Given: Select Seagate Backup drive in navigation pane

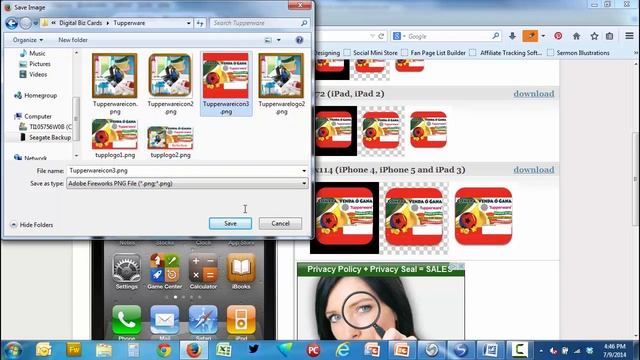Looking at the screenshot, I should pyautogui.click(x=45, y=138).
